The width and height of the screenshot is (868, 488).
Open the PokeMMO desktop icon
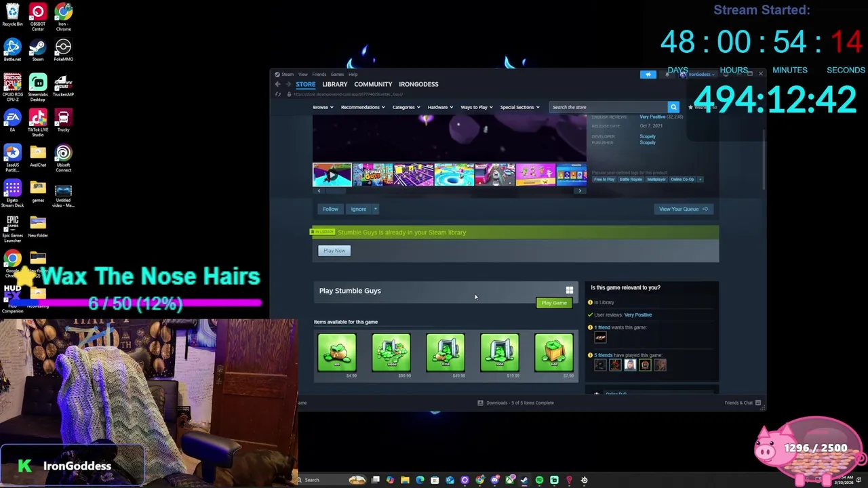coord(63,50)
